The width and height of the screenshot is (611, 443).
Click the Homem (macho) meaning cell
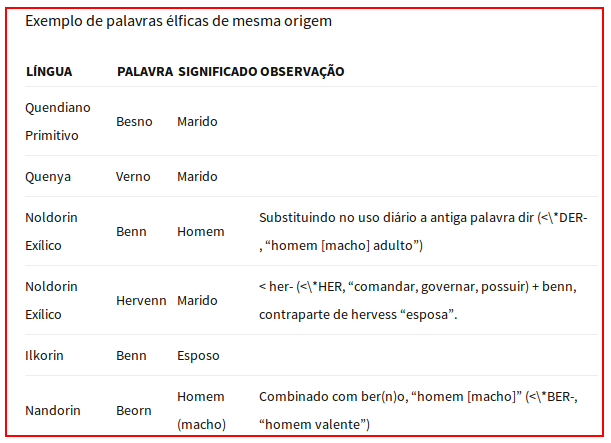point(201,411)
